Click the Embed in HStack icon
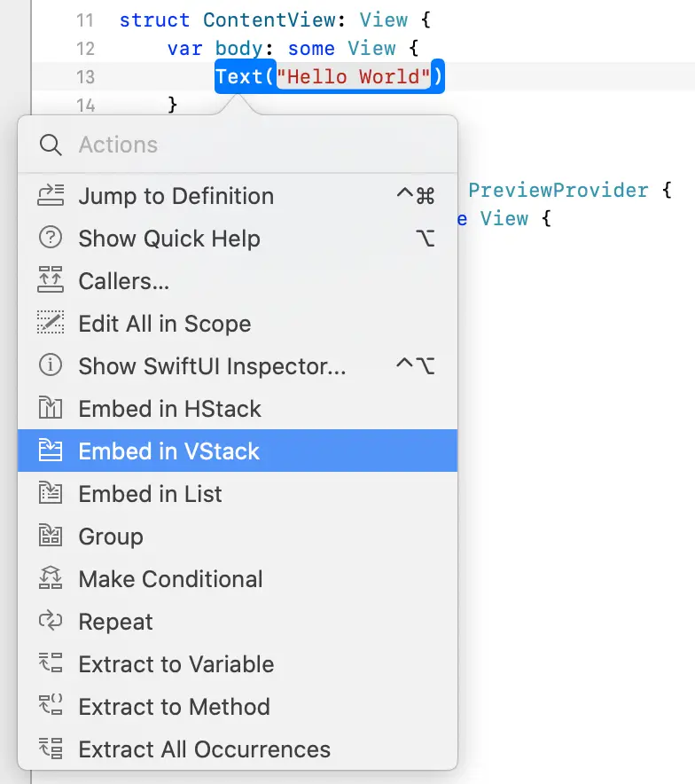 point(51,408)
